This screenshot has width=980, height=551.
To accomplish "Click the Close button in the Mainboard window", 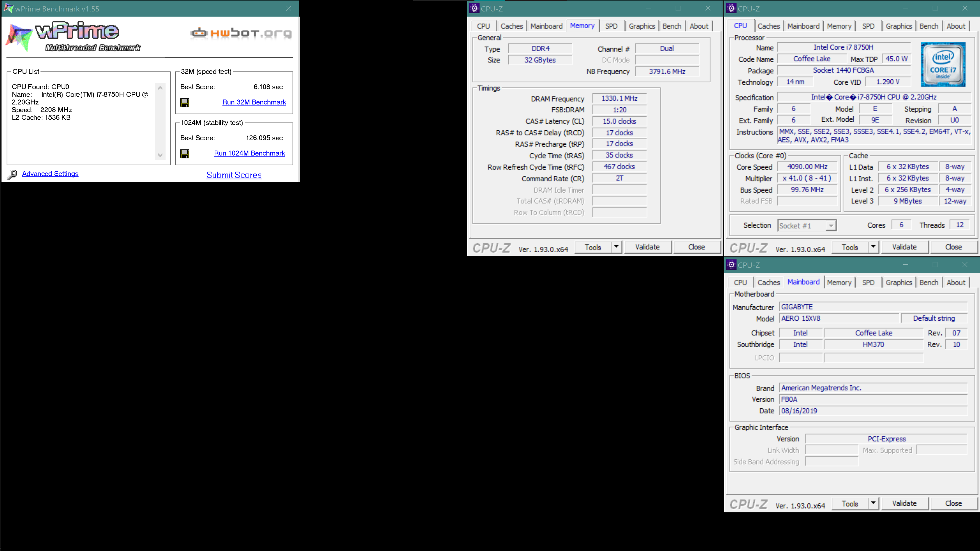I will 954,504.
